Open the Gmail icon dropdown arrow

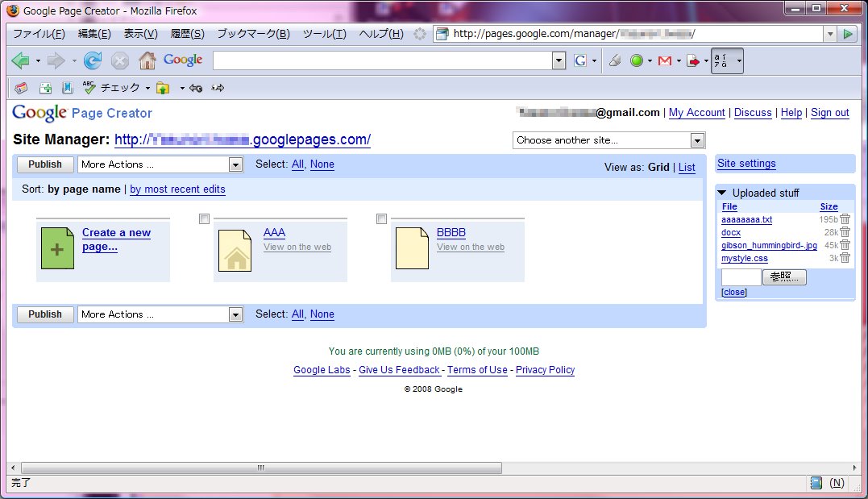pyautogui.click(x=679, y=61)
